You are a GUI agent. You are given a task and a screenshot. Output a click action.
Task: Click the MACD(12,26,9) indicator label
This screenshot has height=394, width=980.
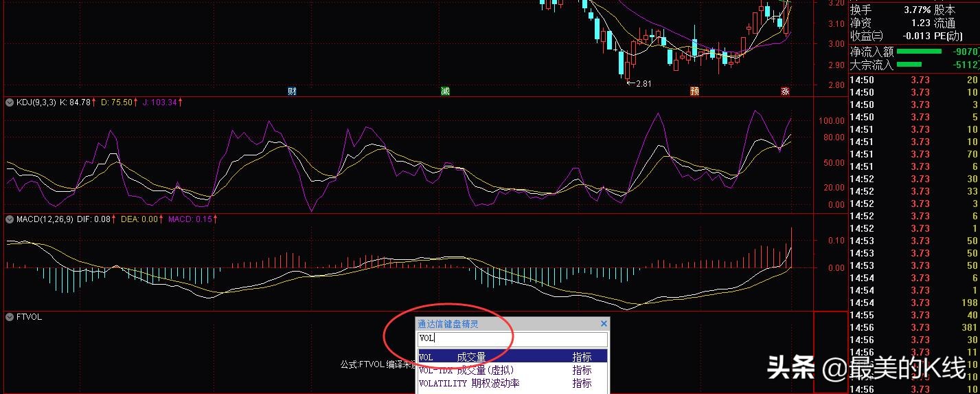(x=44, y=219)
